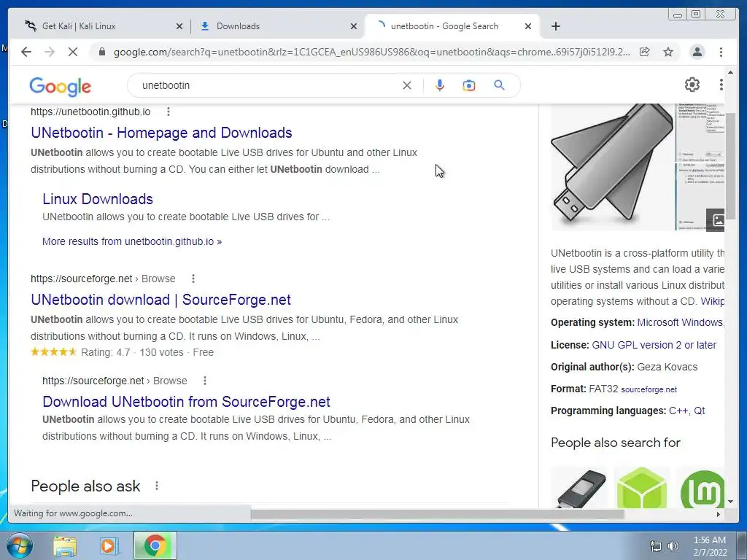Click the horizontal scrollbar thumb
This screenshot has height=560, width=747.
click(438, 514)
